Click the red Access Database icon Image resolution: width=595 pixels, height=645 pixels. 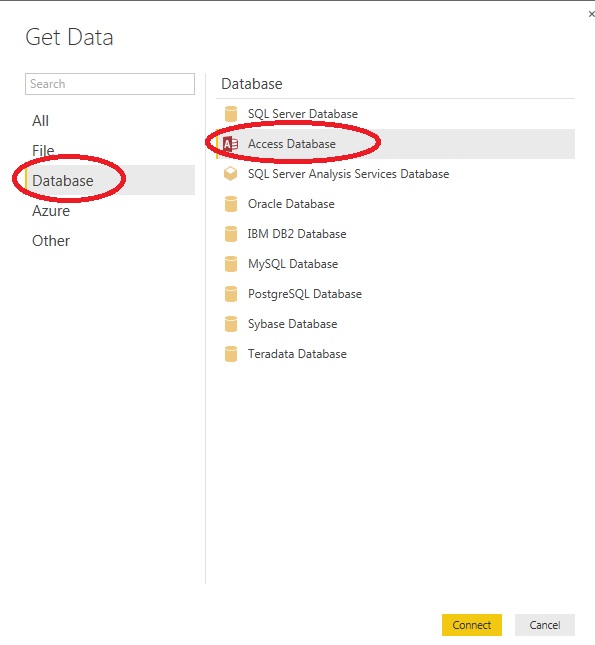(x=230, y=144)
